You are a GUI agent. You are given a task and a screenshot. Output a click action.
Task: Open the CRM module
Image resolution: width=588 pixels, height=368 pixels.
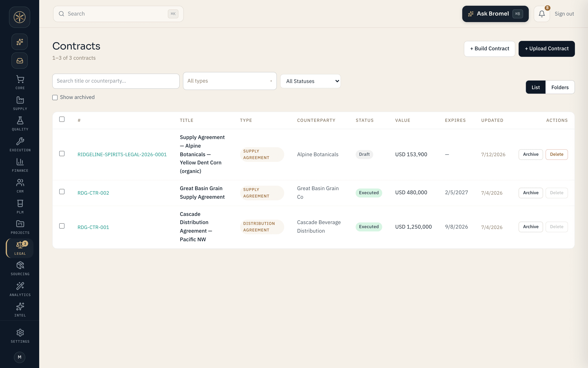[20, 186]
